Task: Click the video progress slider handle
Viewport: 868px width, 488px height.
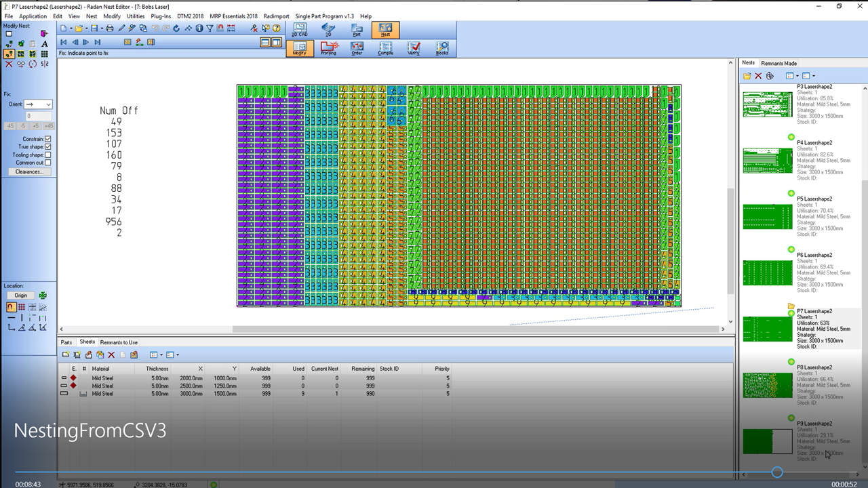Action: coord(777,472)
